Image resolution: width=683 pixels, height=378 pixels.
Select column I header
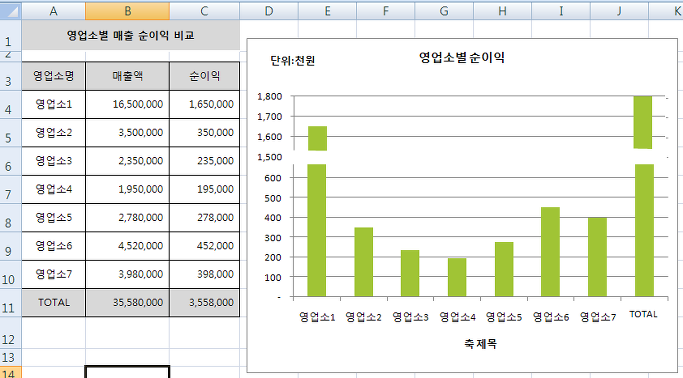pyautogui.click(x=561, y=11)
